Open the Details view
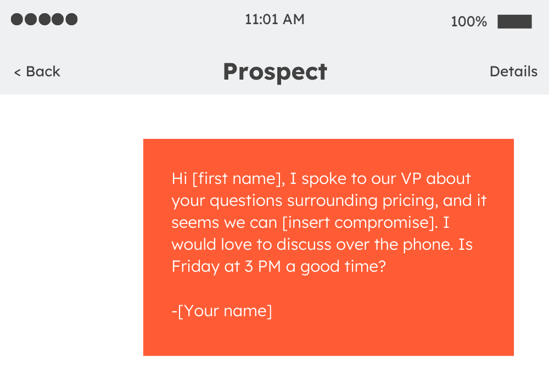This screenshot has height=392, width=549. point(513,71)
